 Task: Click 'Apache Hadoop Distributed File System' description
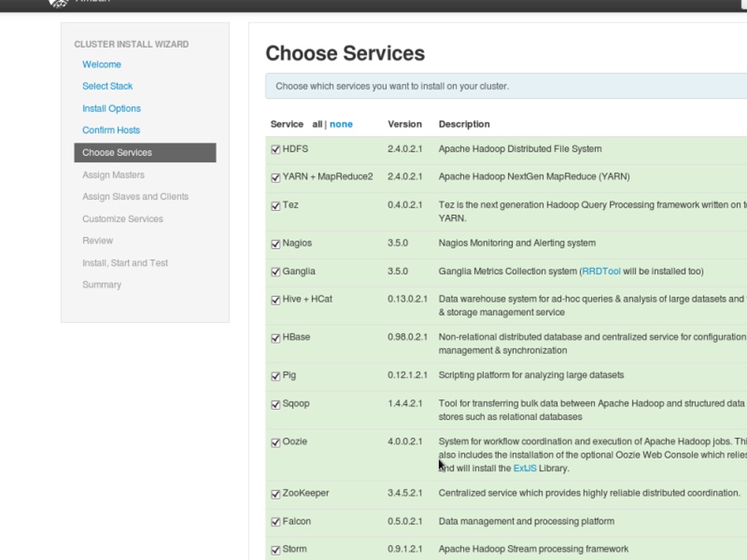pyautogui.click(x=520, y=149)
